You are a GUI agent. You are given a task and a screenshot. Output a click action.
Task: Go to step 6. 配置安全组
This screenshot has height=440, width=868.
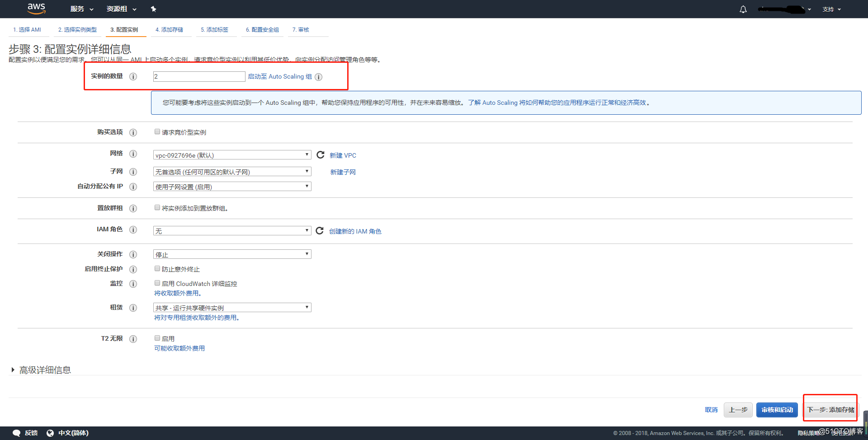click(x=263, y=30)
